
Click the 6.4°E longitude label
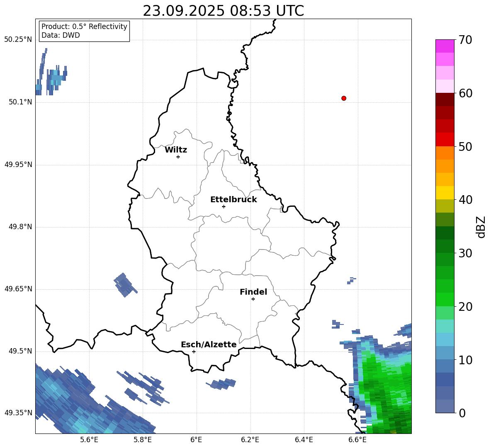(x=304, y=440)
